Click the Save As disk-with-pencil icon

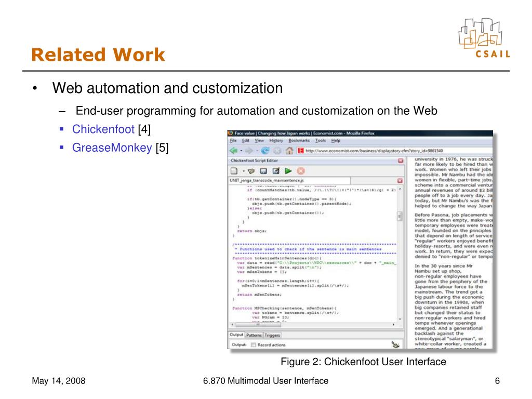click(276, 171)
